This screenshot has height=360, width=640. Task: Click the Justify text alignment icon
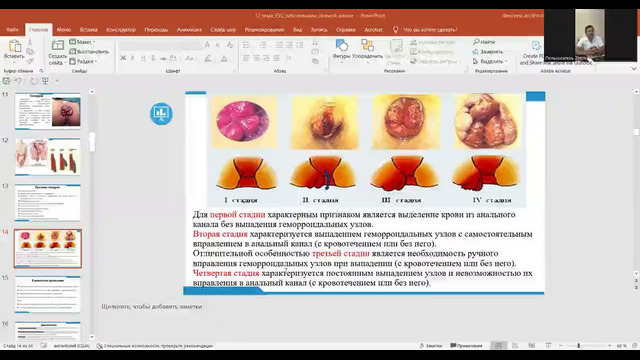[276, 58]
